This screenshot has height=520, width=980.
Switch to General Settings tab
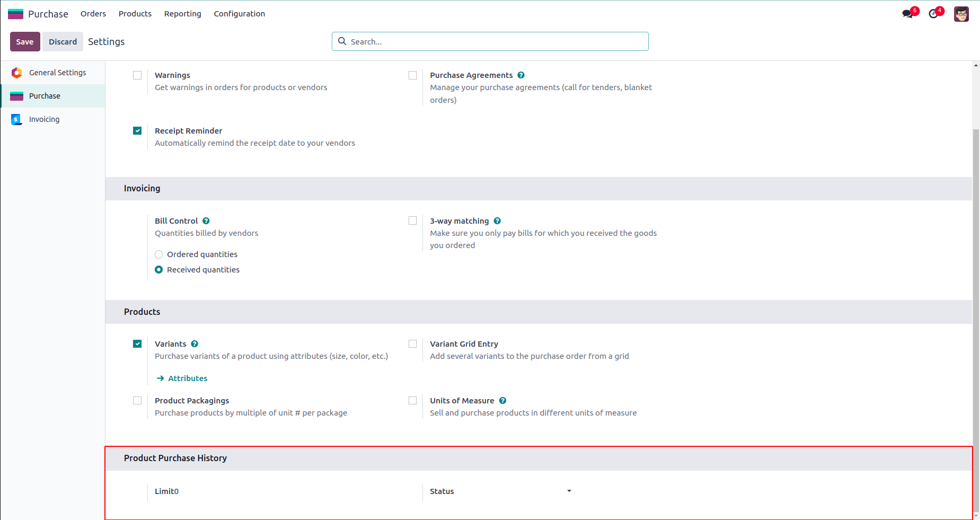(x=53, y=73)
